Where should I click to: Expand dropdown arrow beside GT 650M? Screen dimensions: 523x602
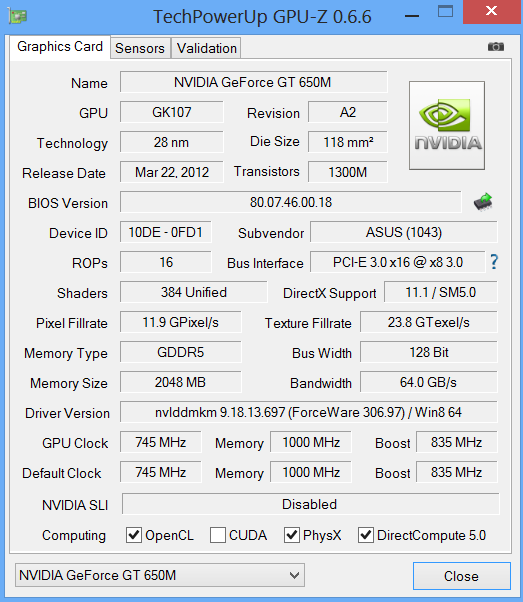coord(295,575)
